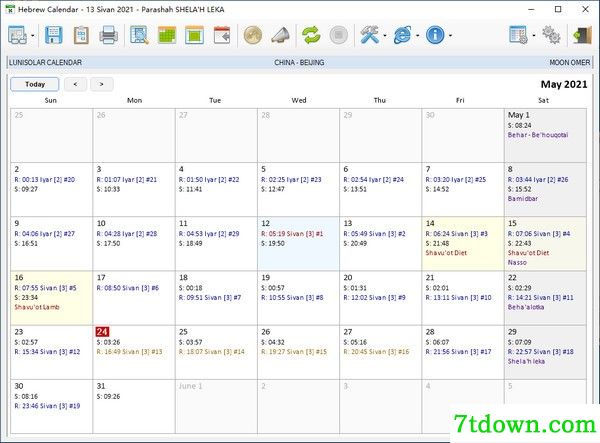Click the exit door icon

tap(582, 35)
